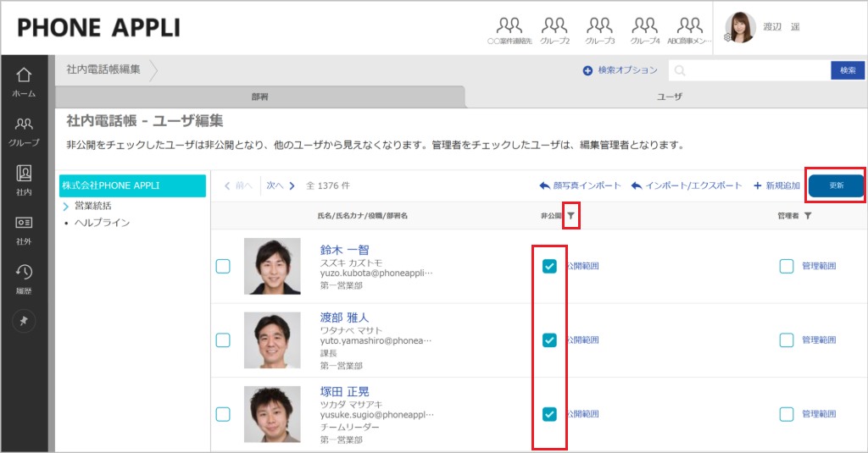Expand the 営業統括 department tree node
The height and width of the screenshot is (453, 868).
tap(66, 206)
